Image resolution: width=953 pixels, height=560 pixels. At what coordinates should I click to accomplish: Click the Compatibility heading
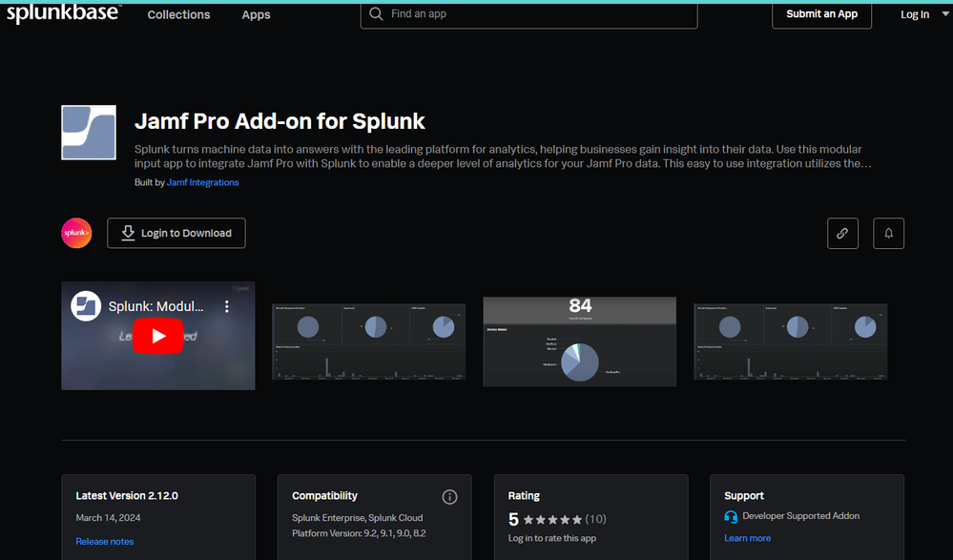[324, 495]
